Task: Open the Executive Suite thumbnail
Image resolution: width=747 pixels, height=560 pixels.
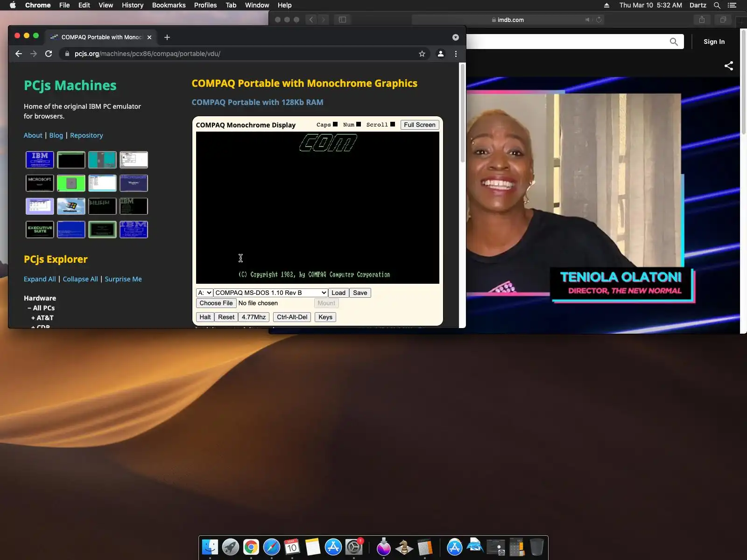Action: 40,229
